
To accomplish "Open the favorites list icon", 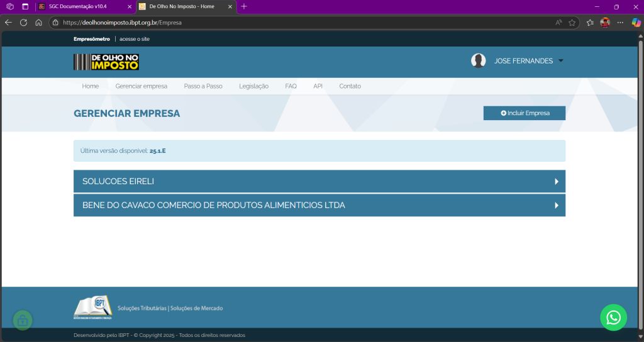I will 590,23.
